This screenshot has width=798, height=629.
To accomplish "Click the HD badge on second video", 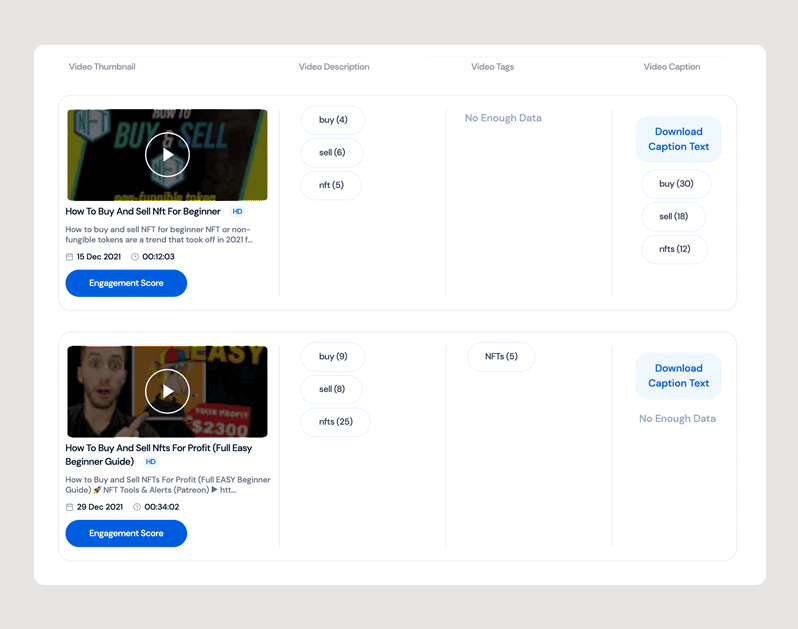I will coord(151,462).
